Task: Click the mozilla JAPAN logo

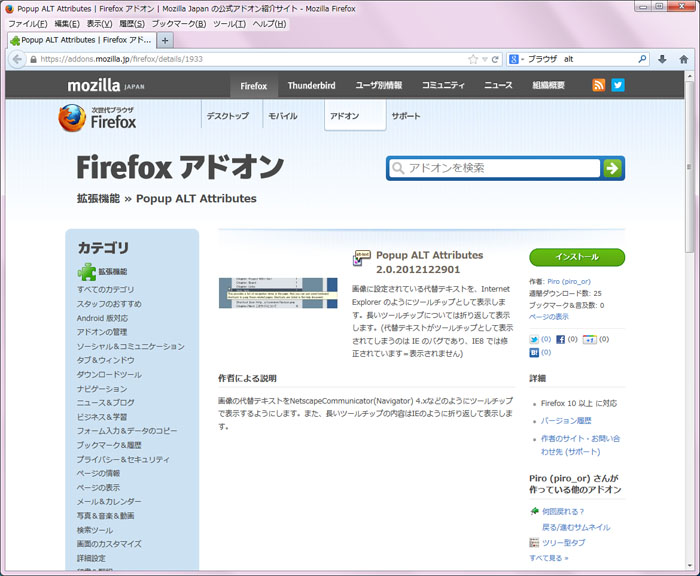Action: click(x=106, y=85)
